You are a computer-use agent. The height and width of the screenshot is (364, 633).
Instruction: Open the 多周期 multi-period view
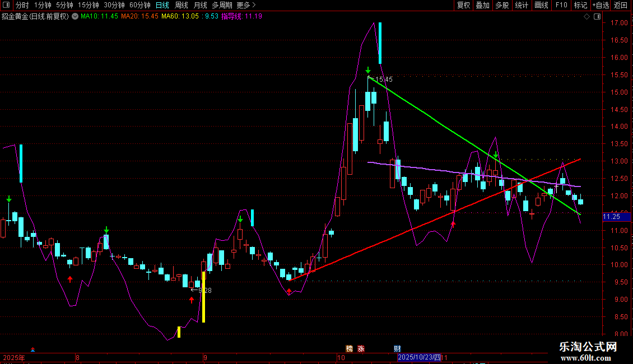[x=222, y=5]
